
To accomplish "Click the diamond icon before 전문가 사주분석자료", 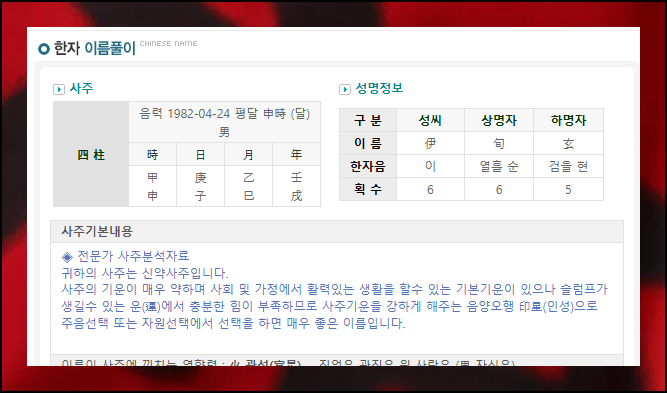I will point(67,257).
